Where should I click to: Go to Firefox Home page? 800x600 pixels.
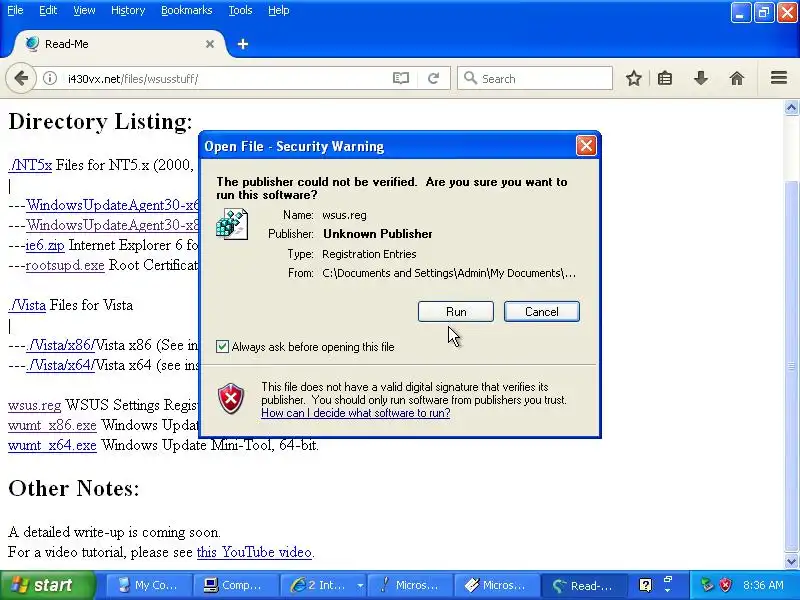click(737, 79)
